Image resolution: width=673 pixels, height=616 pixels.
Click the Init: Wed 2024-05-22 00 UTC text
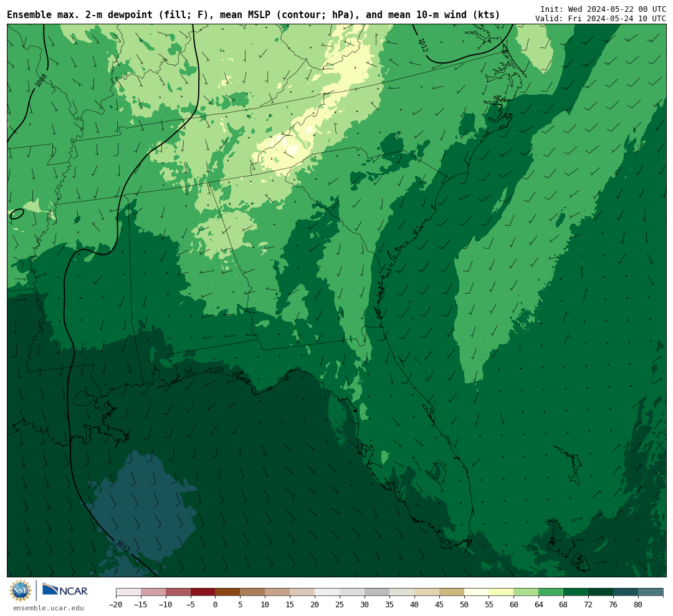coord(603,9)
